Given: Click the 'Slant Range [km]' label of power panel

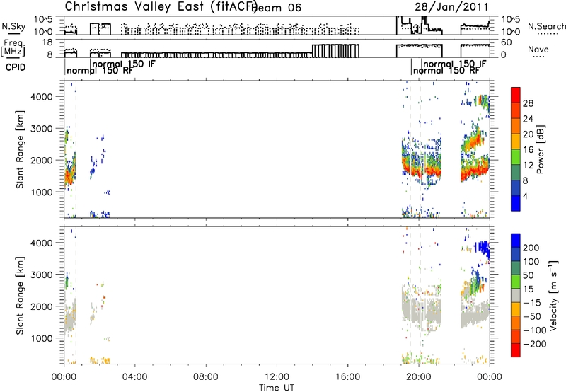Looking at the screenshot, I should click(20, 149).
